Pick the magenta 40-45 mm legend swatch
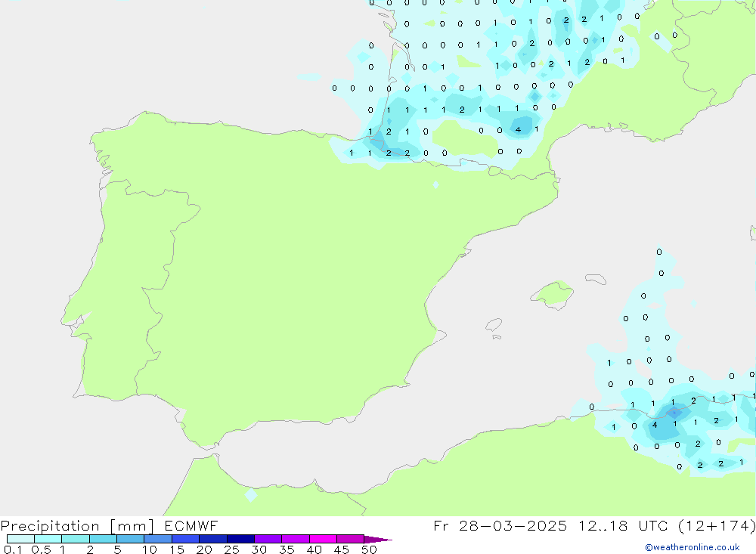 click(x=322, y=540)
